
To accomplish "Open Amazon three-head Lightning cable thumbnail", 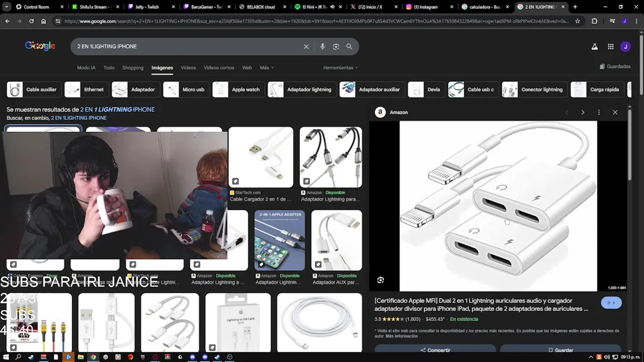I will pos(331,157).
